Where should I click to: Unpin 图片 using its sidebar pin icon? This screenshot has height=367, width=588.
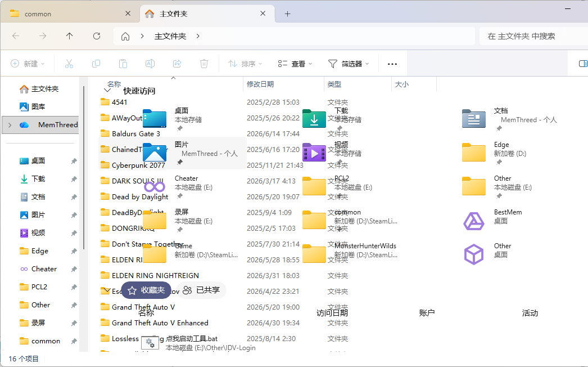click(x=74, y=215)
